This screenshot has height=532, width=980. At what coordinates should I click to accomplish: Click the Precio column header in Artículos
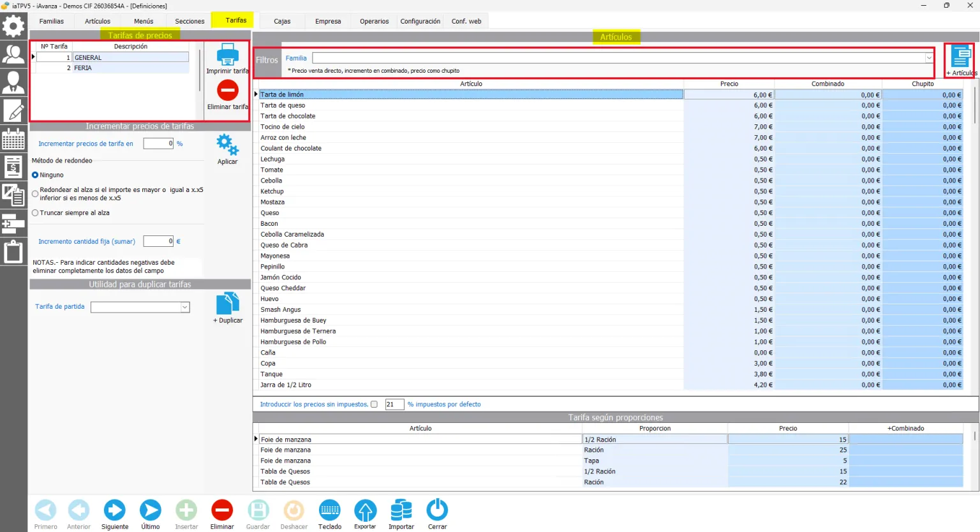point(729,84)
